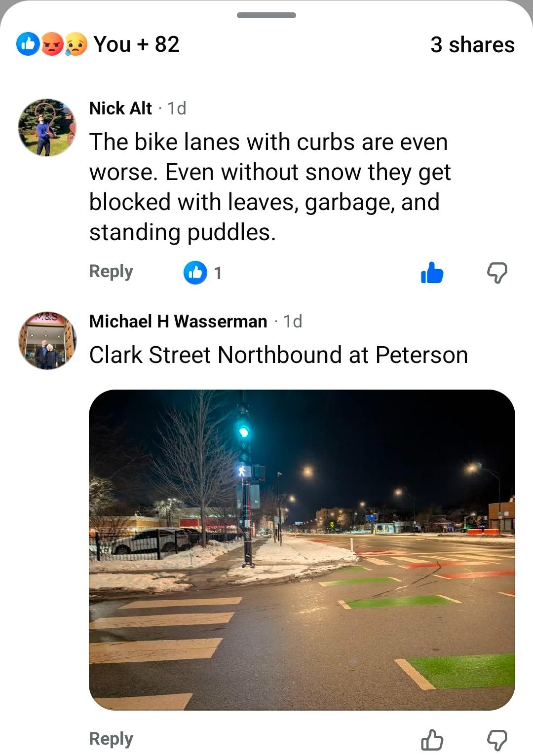The image size is (533, 756).
Task: Tap Nick Alt's bike lanes comment text
Action: 270,187
